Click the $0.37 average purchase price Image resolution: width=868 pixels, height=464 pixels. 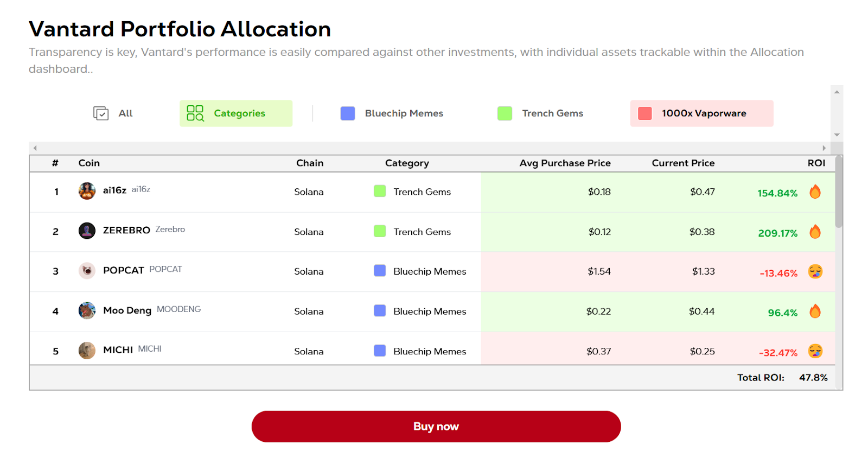(x=599, y=352)
